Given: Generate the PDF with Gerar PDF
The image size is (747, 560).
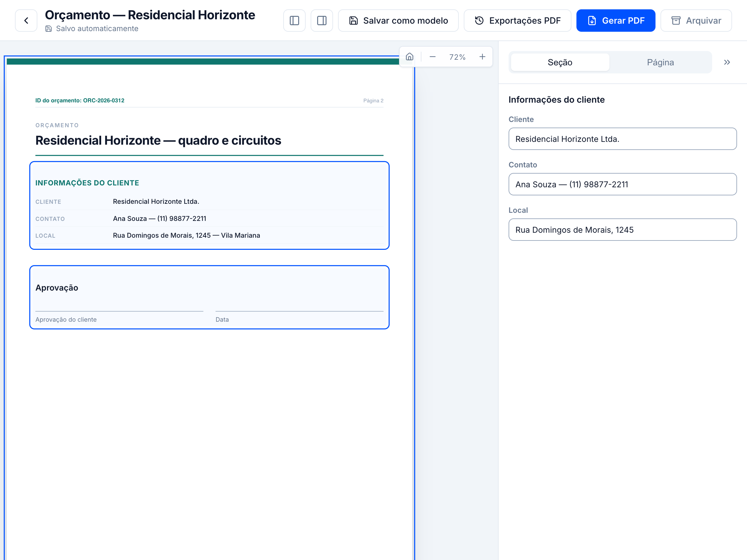Looking at the screenshot, I should [x=616, y=21].
